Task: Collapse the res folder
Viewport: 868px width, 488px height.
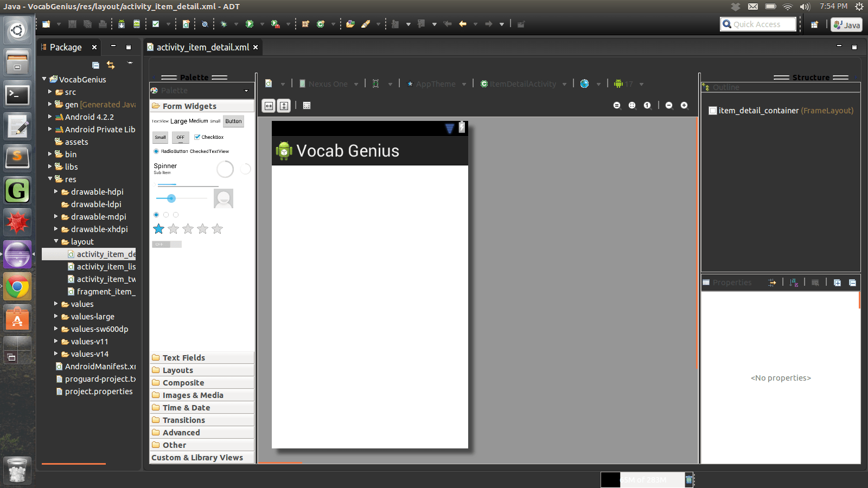Action: click(x=50, y=179)
